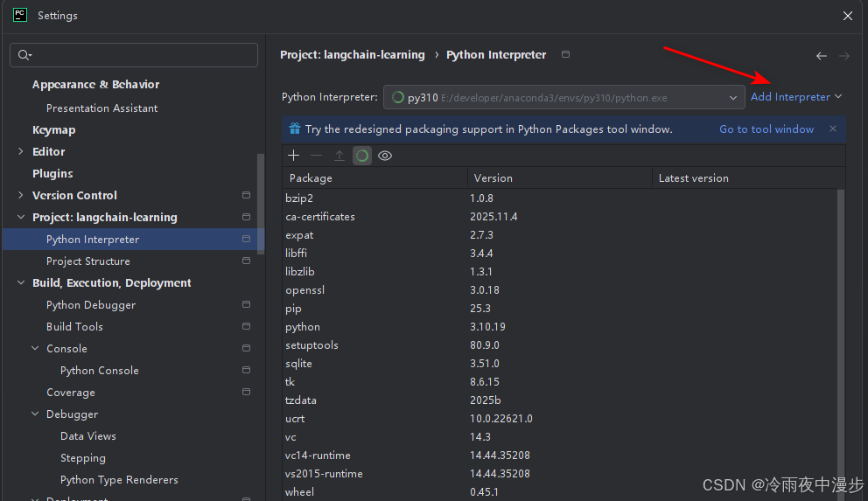
Task: Click the PyCharm logo icon in title bar
Action: (20, 15)
